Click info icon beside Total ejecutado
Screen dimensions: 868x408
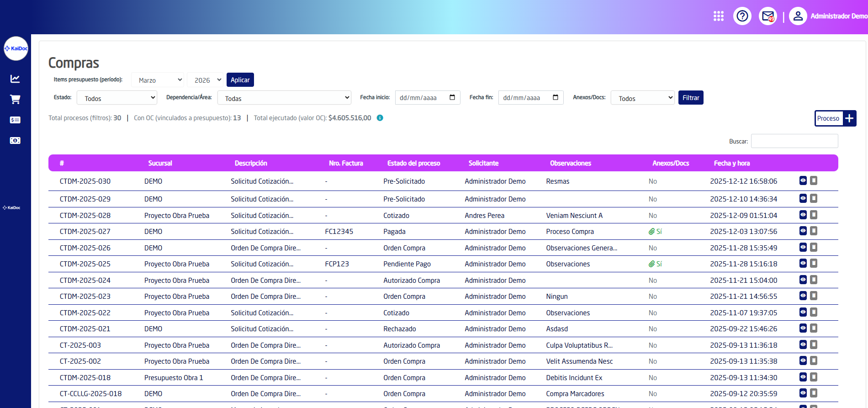380,118
